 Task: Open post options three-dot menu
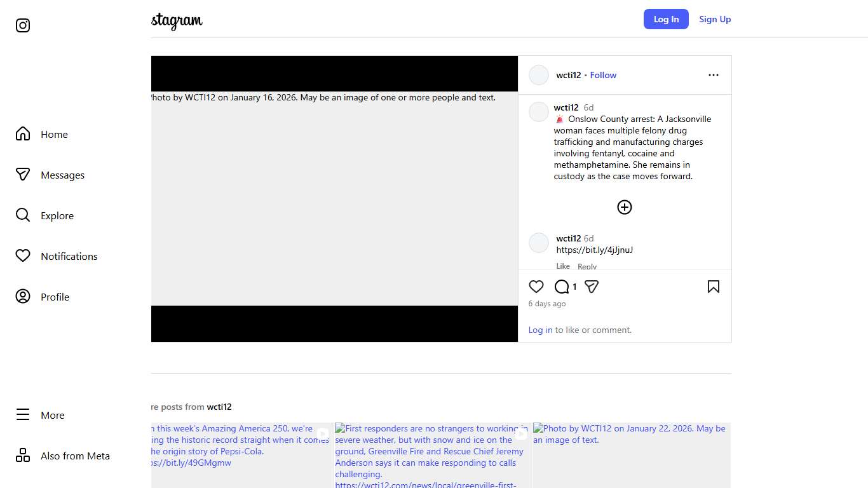(713, 75)
